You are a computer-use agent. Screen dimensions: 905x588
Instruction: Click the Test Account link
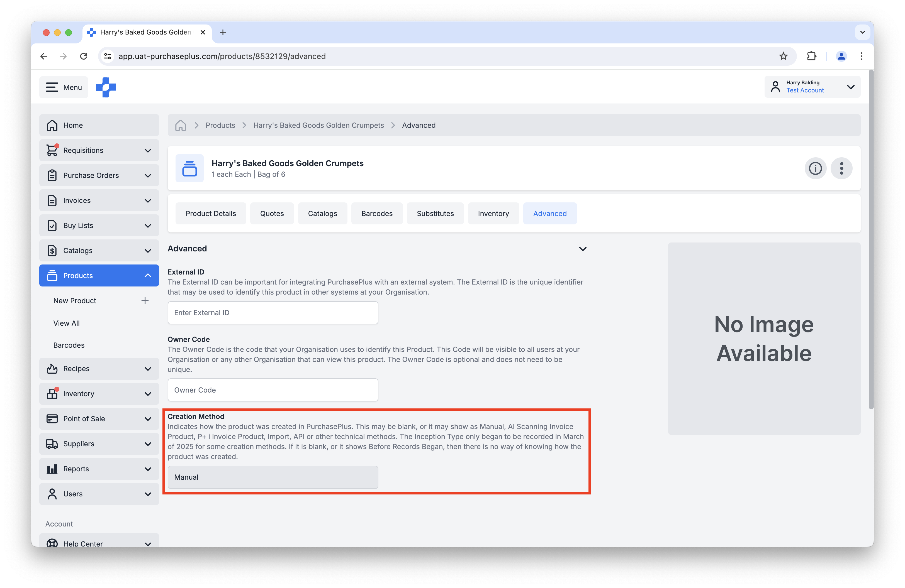click(x=805, y=90)
